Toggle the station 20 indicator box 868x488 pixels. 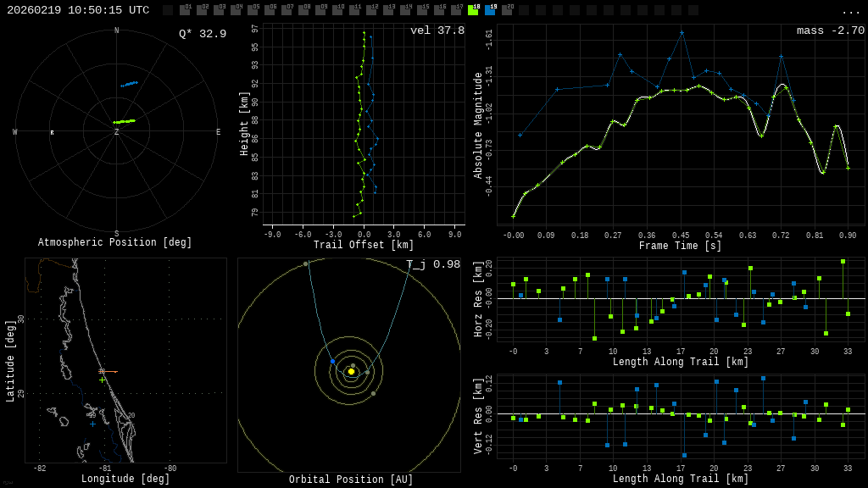point(507,10)
